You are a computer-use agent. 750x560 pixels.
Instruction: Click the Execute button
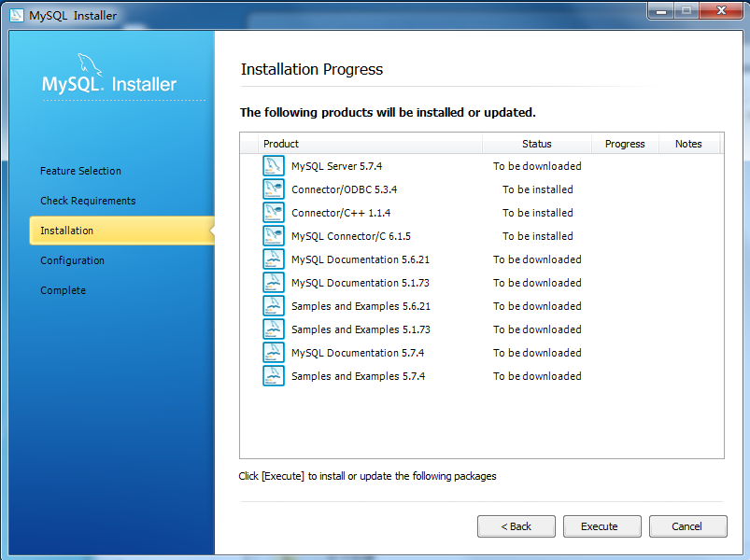602,526
